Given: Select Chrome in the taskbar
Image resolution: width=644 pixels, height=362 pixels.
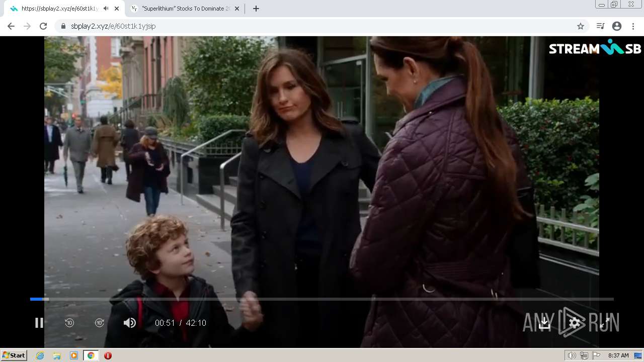Looking at the screenshot, I should [x=91, y=355].
